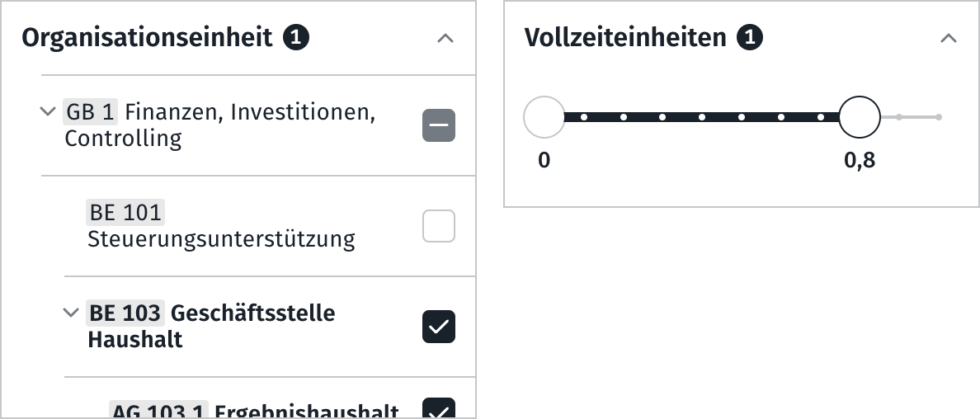Select the BE 101 Steuerungsunterstützung label
980x419 pixels.
[x=220, y=239]
